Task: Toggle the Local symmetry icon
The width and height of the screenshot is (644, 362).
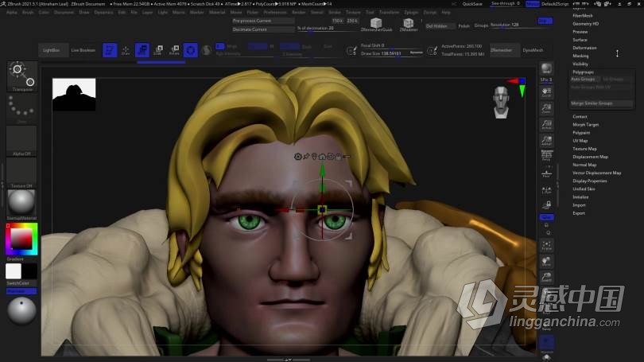Action: tap(547, 190)
